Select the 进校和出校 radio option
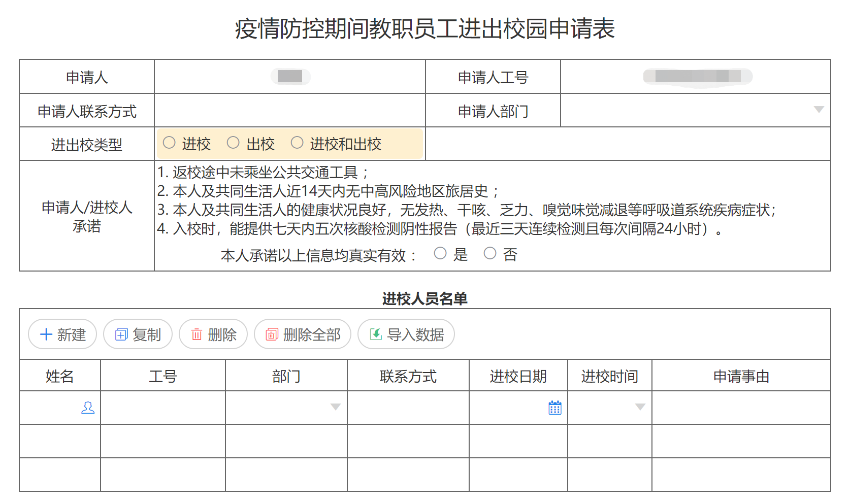 coord(297,143)
